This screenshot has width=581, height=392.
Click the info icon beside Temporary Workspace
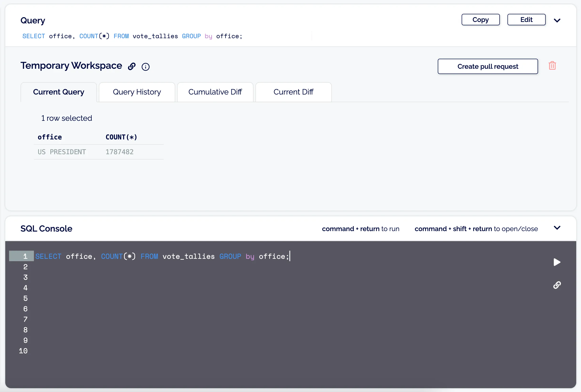tap(145, 67)
